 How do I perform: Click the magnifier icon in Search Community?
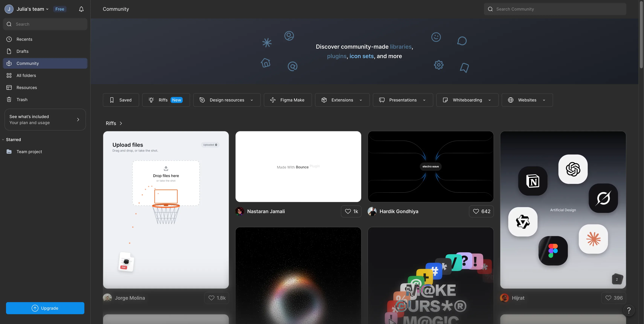(490, 9)
